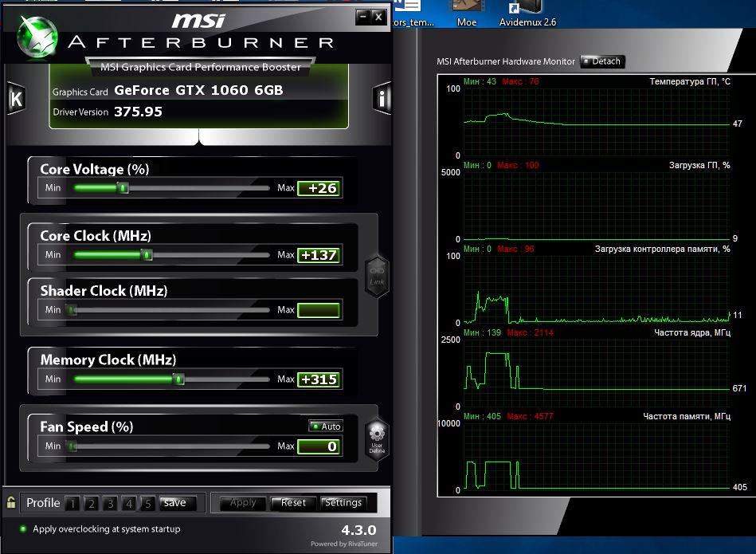
Task: Click the Fan Speed slider handle
Action: pyautogui.click(x=72, y=446)
